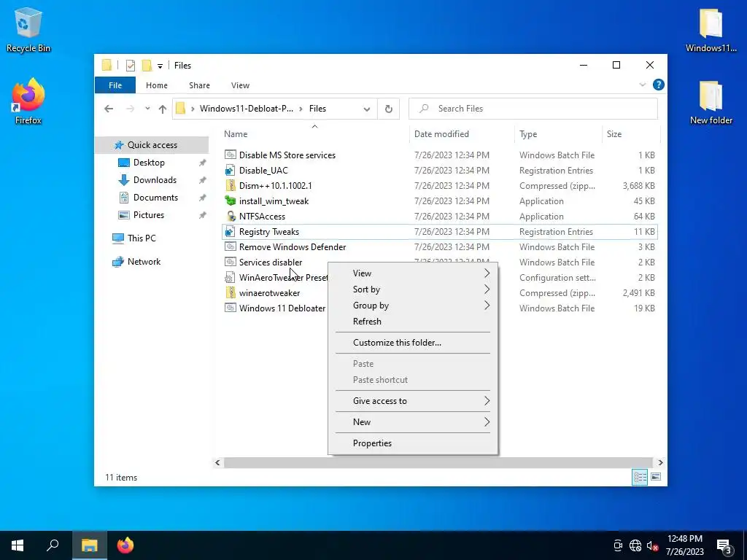The image size is (747, 560).
Task: Select the Disable_UAC registry file icon
Action: tap(231, 170)
